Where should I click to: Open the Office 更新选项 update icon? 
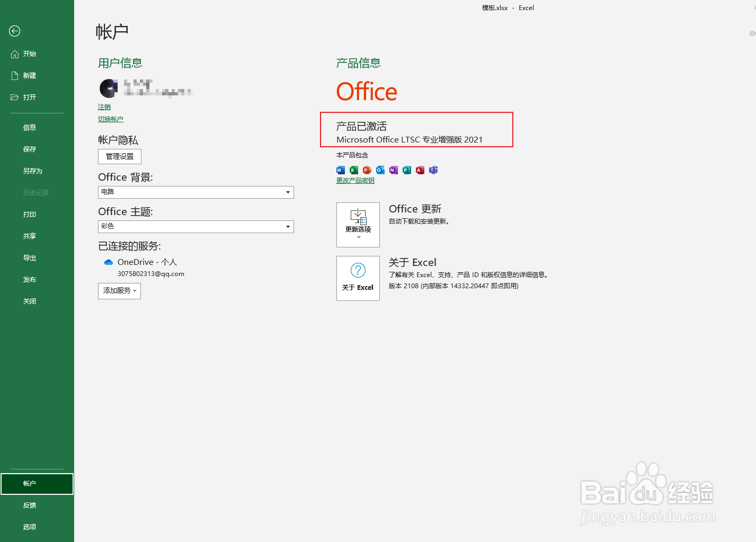[358, 225]
